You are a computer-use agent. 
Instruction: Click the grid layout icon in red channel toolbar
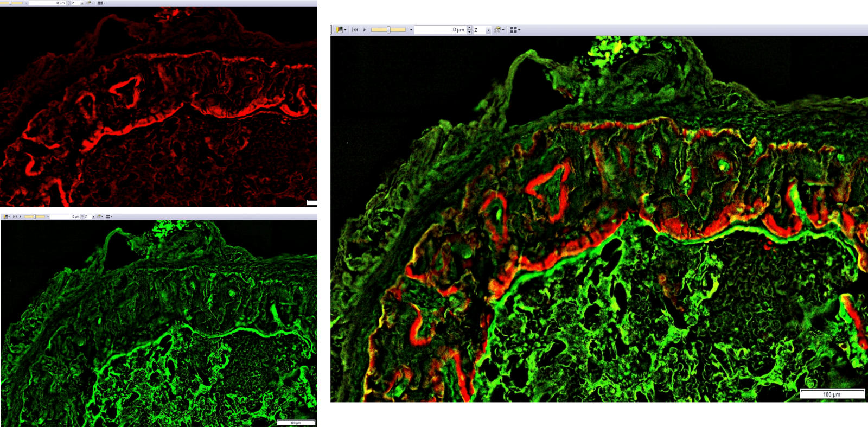tap(100, 3)
